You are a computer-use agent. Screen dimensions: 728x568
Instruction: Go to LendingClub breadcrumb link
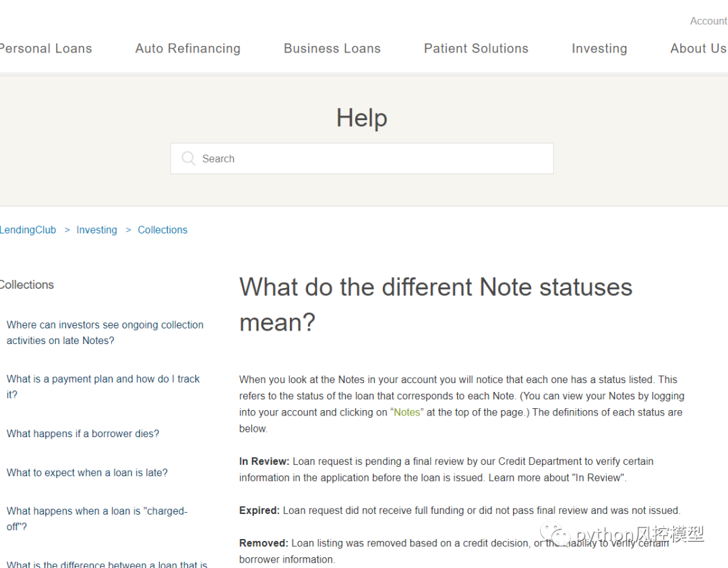(28, 229)
